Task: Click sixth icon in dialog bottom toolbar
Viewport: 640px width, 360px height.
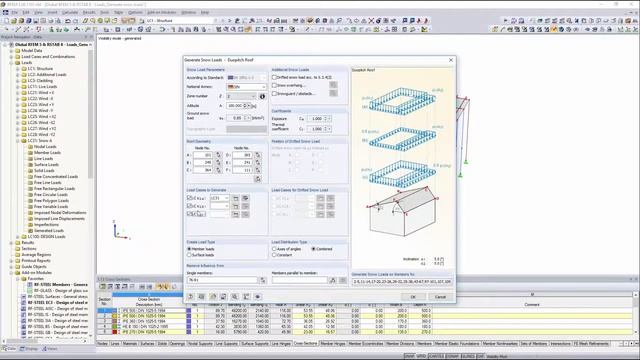Action: click(x=246, y=297)
